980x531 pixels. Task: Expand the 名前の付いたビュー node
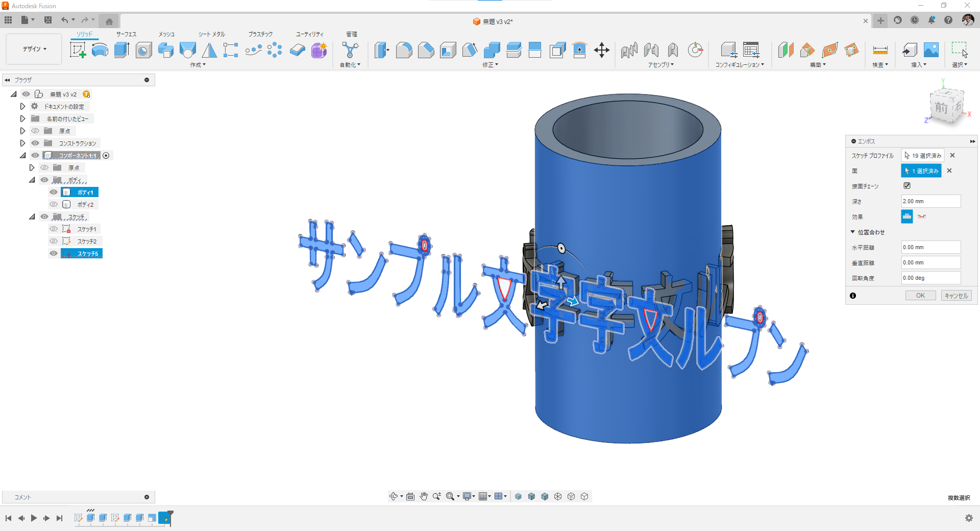22,118
